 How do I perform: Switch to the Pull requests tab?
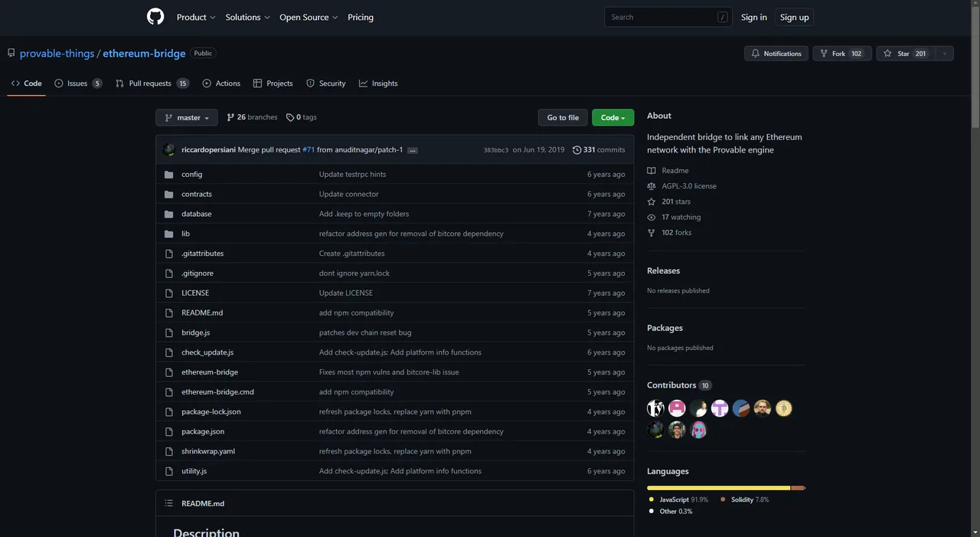click(x=152, y=83)
